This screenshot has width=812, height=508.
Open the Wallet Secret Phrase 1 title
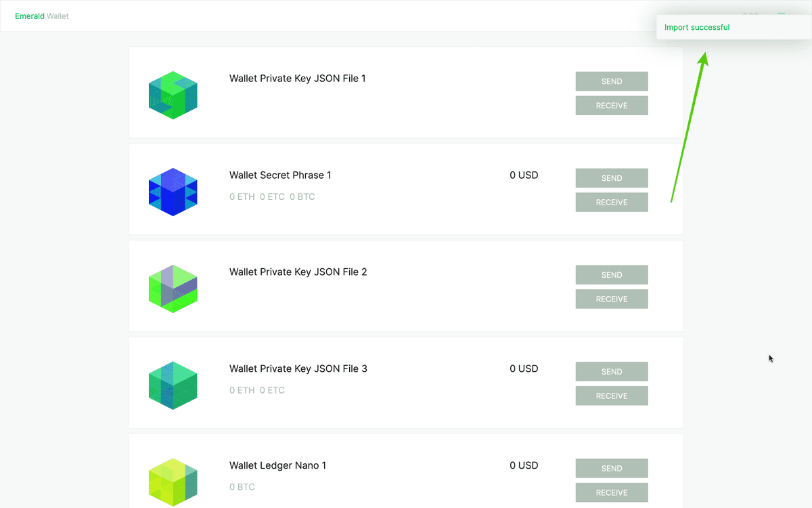[280, 175]
